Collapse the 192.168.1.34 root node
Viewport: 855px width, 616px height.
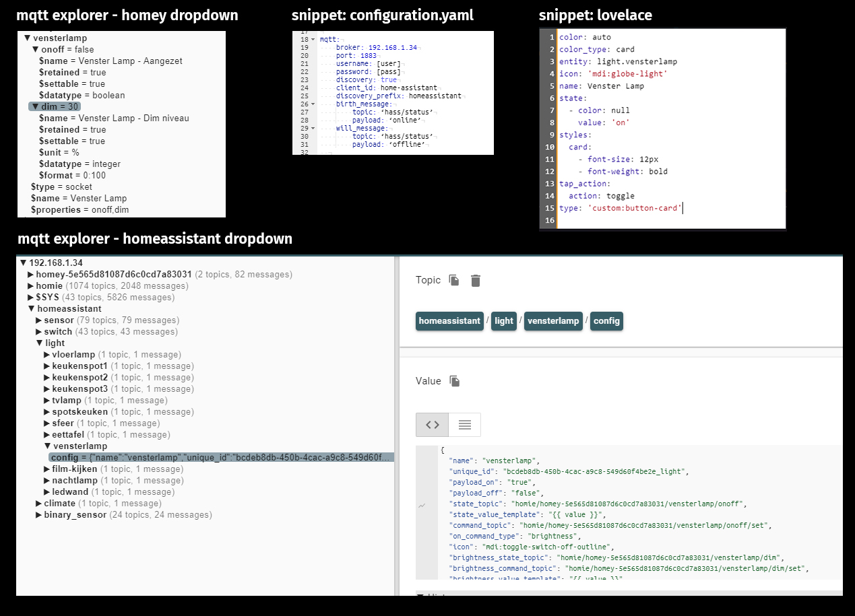point(24,263)
